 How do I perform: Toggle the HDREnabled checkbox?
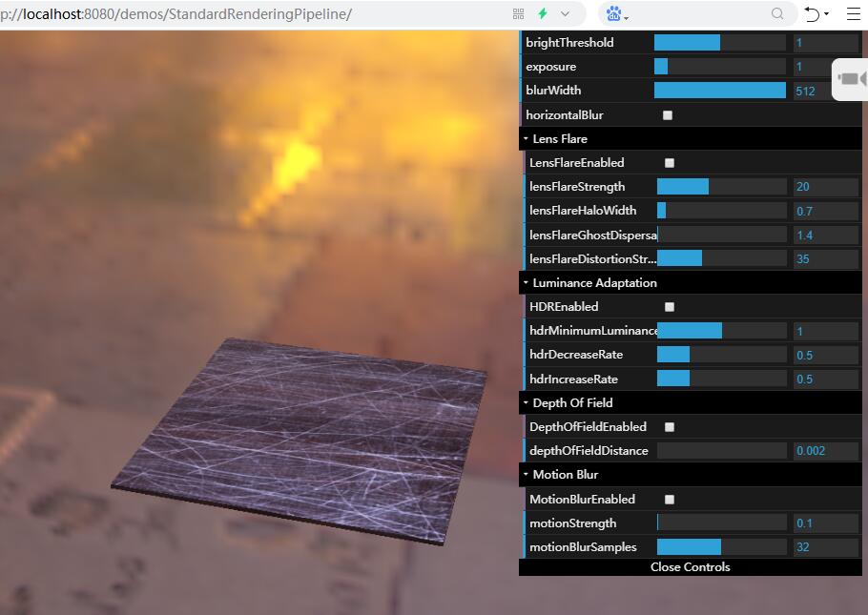pos(670,307)
